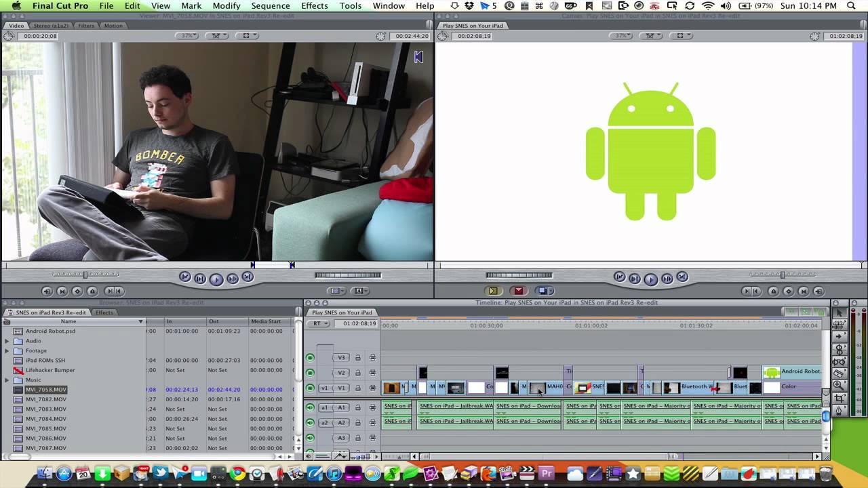Image resolution: width=868 pixels, height=488 pixels.
Task: Open the Modify menu
Action: click(x=226, y=5)
